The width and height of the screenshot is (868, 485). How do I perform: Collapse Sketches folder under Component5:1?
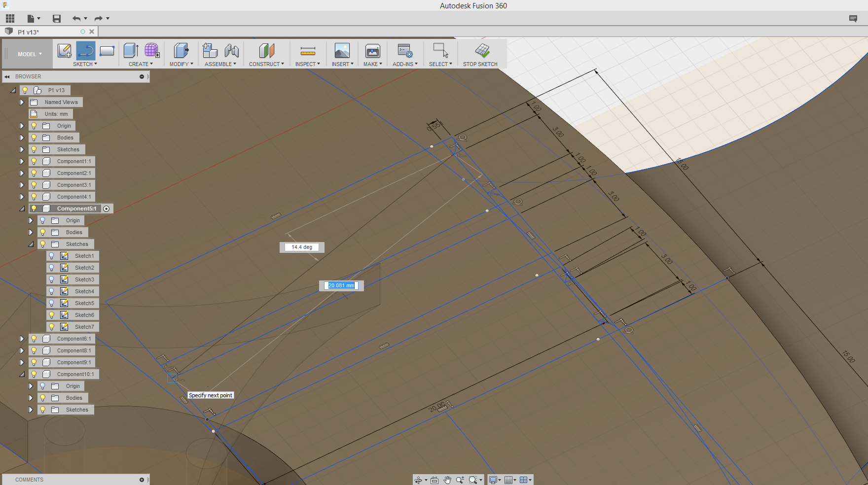click(x=31, y=244)
